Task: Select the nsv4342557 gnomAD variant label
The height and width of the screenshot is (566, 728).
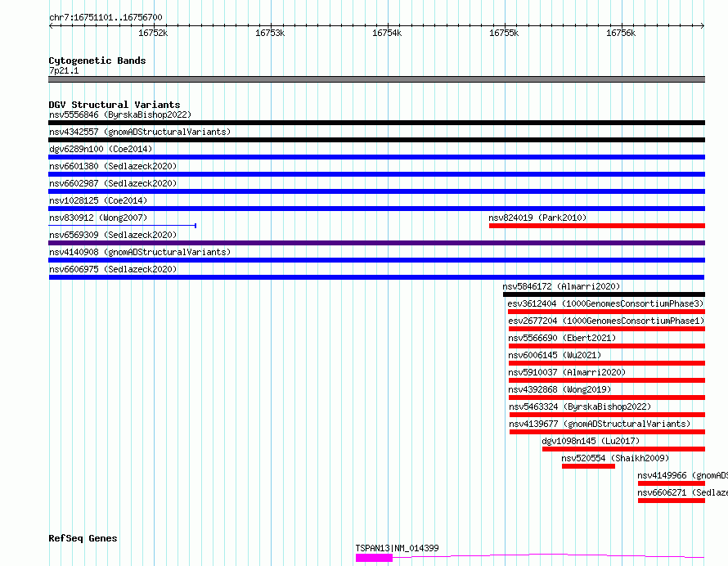Action: tap(140, 132)
